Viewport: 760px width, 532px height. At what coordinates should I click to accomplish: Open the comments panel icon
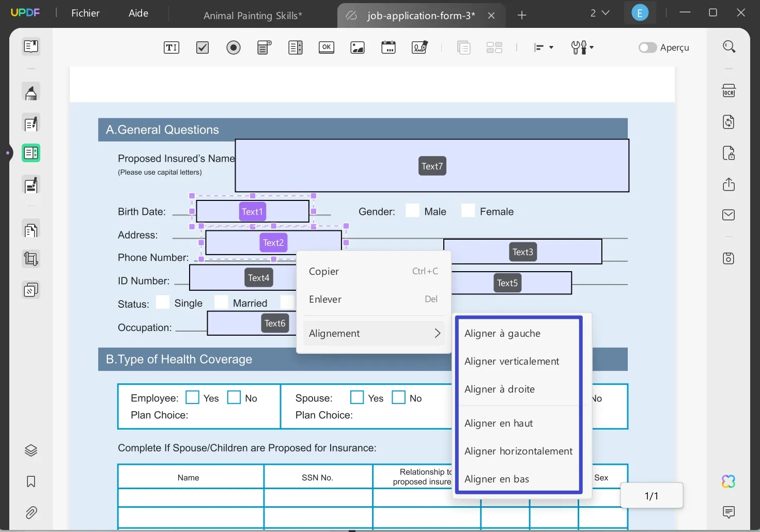[728, 512]
